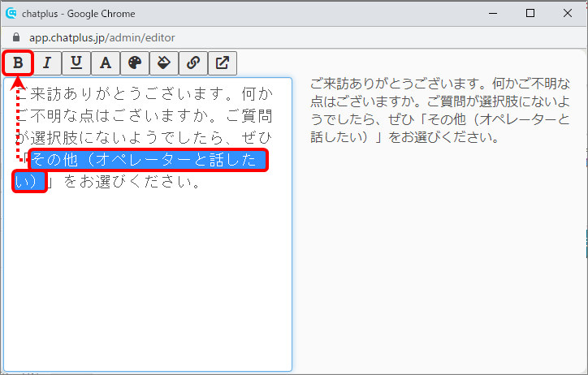Click the chatplus favicon in title bar

point(11,14)
